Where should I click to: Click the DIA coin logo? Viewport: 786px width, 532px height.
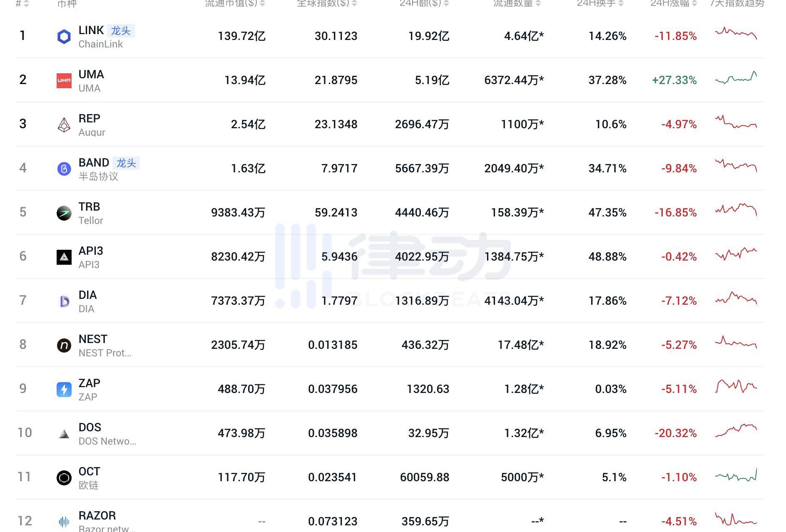pyautogui.click(x=64, y=301)
